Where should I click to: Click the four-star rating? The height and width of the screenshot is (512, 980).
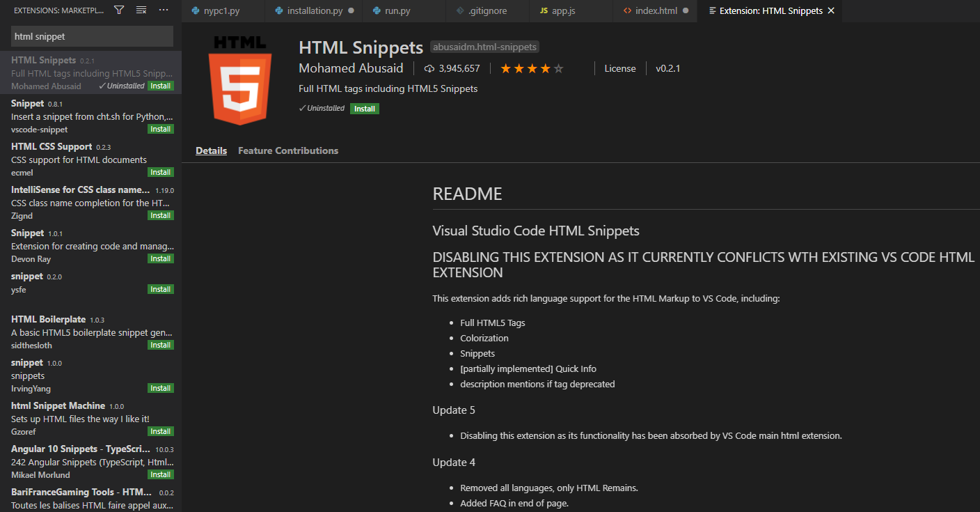pyautogui.click(x=532, y=68)
